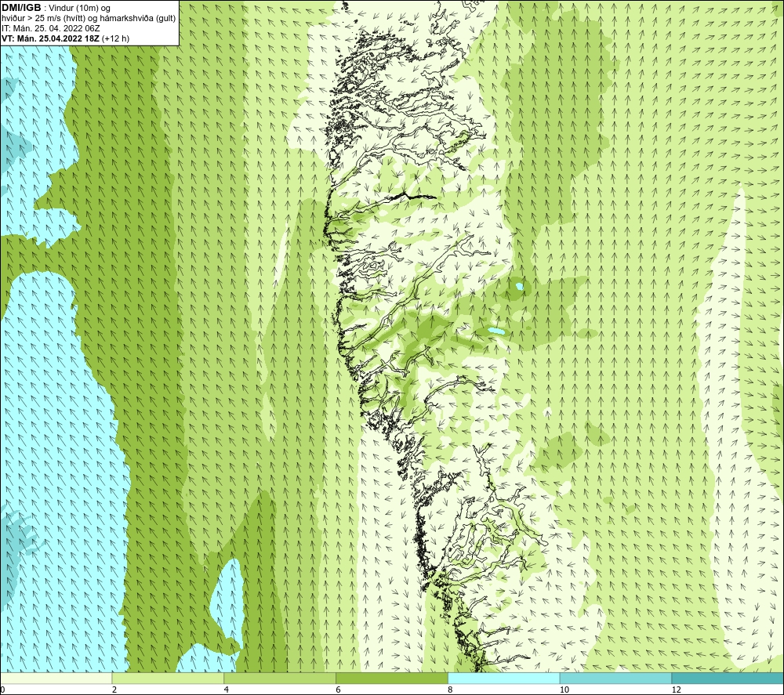Click the legend scale label 10
The height and width of the screenshot is (695, 784).
tap(564, 690)
